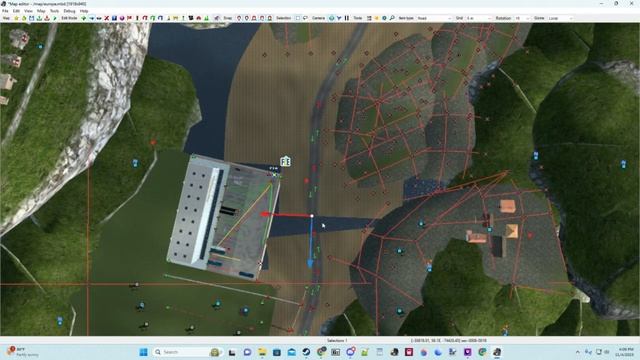Click the pause bars camera icon
Image resolution: width=640 pixels, height=360 pixels.
point(347,18)
